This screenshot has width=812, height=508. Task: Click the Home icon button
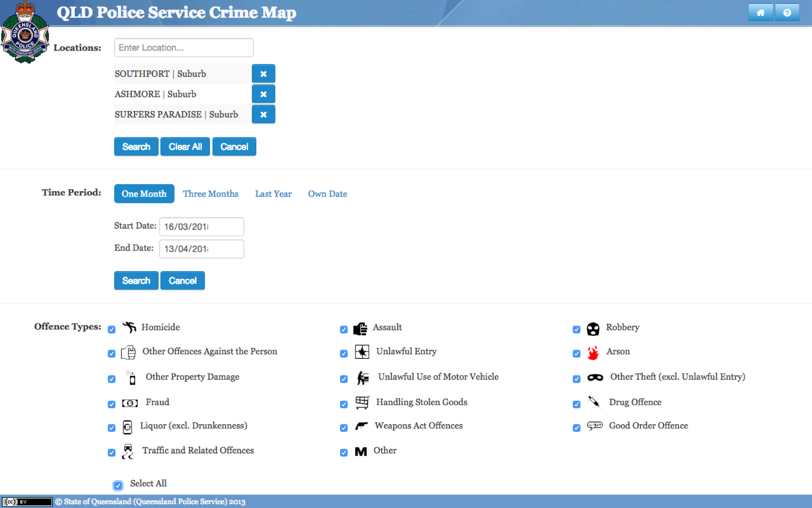point(761,13)
